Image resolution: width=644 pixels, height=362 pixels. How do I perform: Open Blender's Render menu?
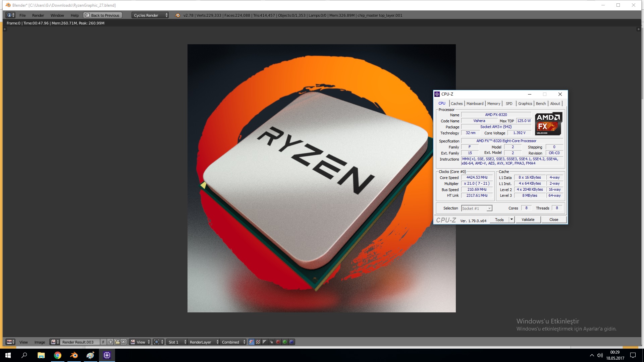[38, 15]
